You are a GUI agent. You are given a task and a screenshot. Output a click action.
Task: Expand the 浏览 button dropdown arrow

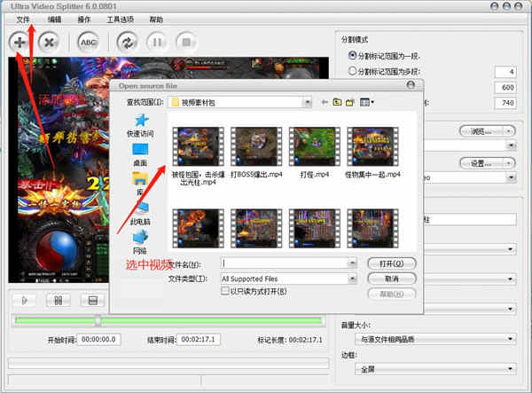[x=509, y=131]
